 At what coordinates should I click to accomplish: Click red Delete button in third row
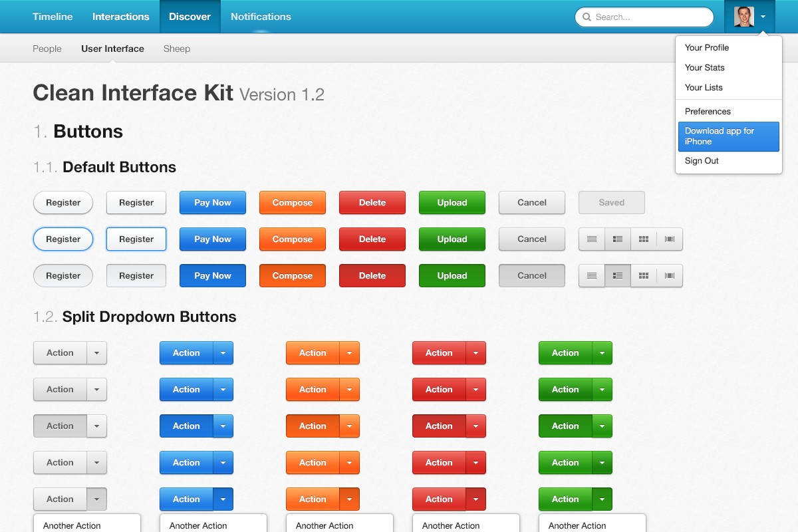372,276
